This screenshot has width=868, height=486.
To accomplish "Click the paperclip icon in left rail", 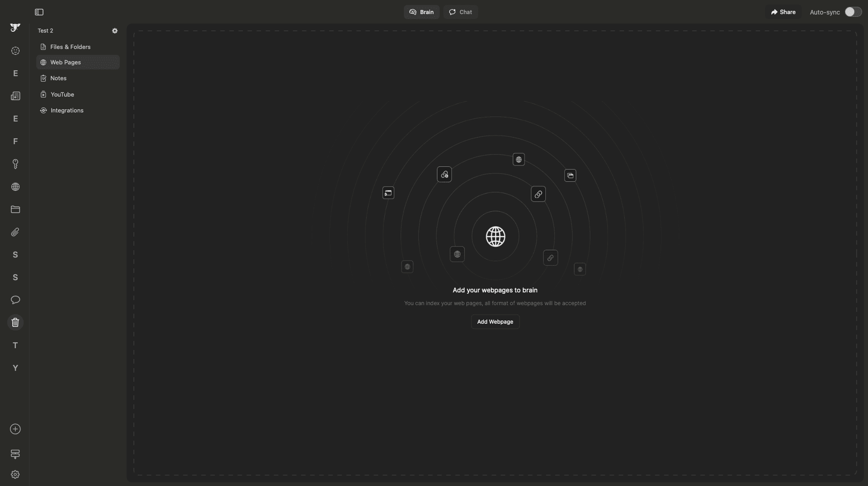I will click(x=15, y=232).
